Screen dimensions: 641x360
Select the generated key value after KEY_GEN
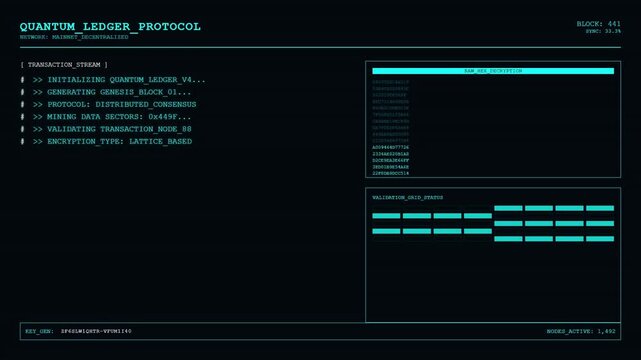coord(96,331)
